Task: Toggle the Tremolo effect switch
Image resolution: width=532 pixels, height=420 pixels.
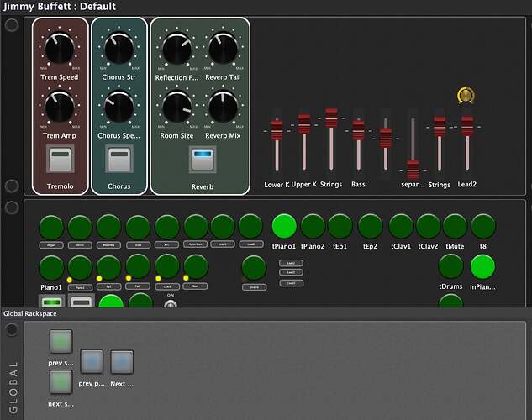Action: tap(60, 159)
